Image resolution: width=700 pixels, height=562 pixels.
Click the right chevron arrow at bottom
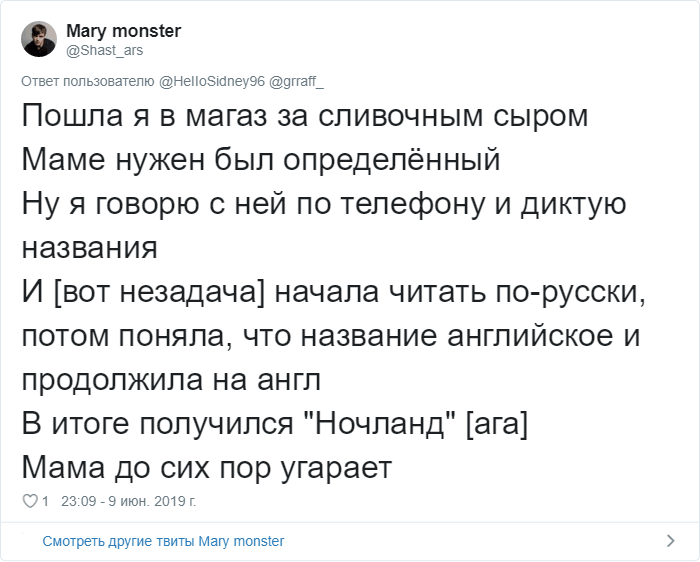(670, 541)
